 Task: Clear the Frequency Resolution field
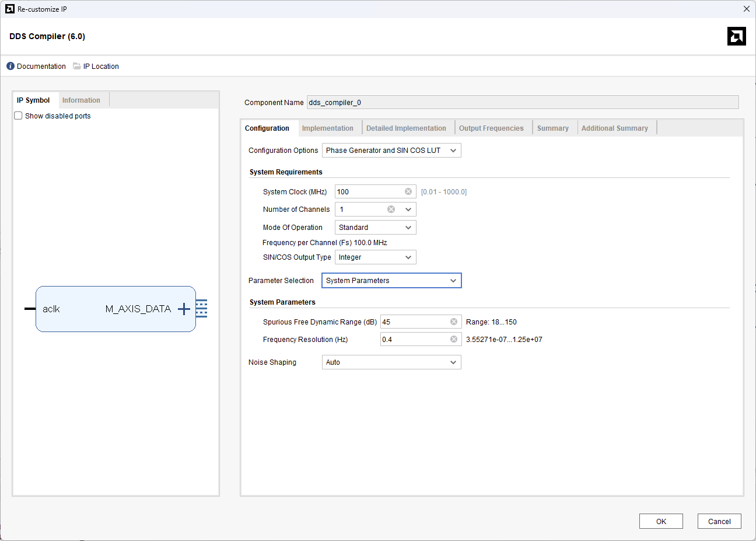pyautogui.click(x=454, y=339)
